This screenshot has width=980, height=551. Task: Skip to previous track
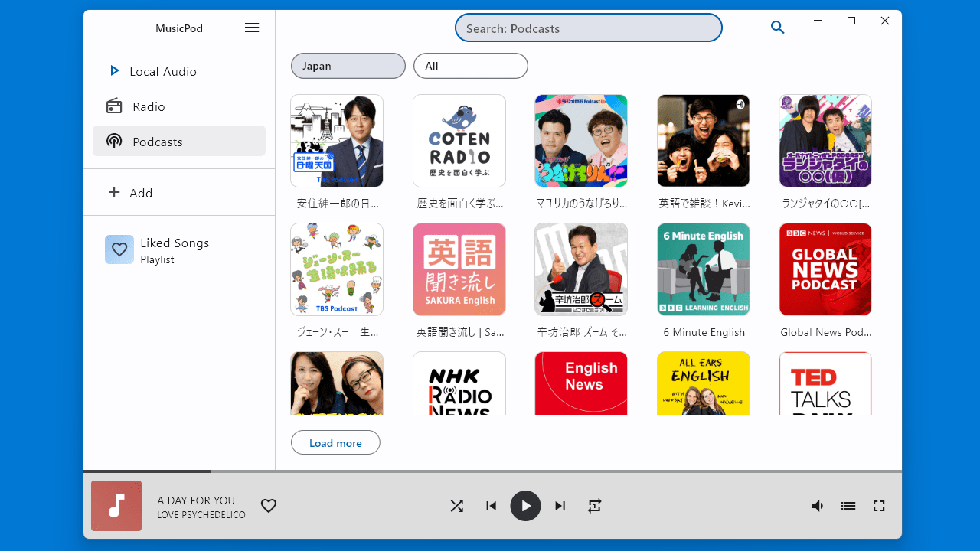pyautogui.click(x=492, y=506)
